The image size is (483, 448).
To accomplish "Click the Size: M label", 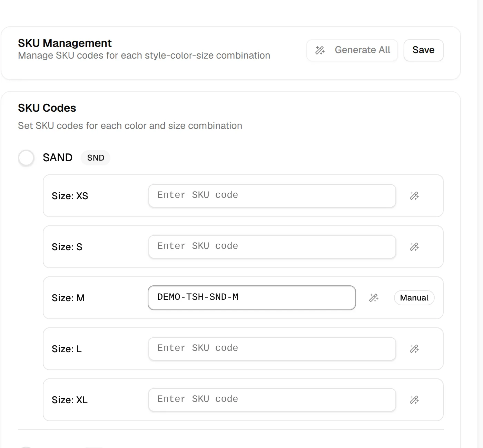I will pos(68,298).
